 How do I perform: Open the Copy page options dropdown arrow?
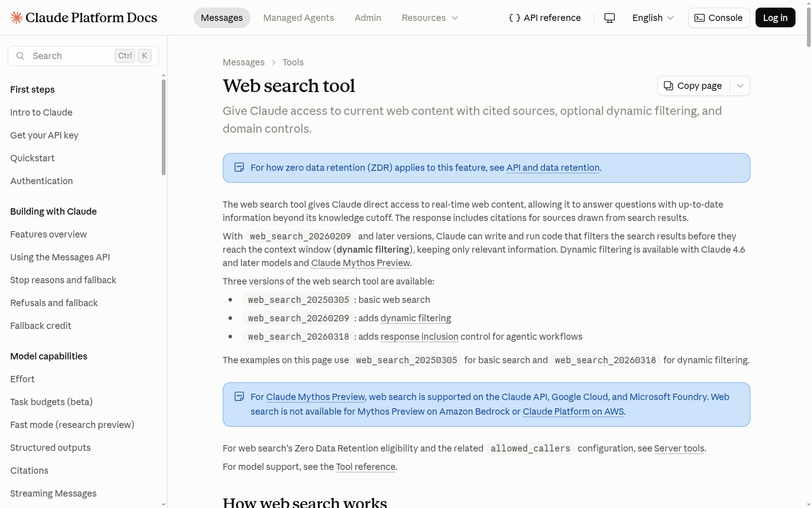[740, 86]
